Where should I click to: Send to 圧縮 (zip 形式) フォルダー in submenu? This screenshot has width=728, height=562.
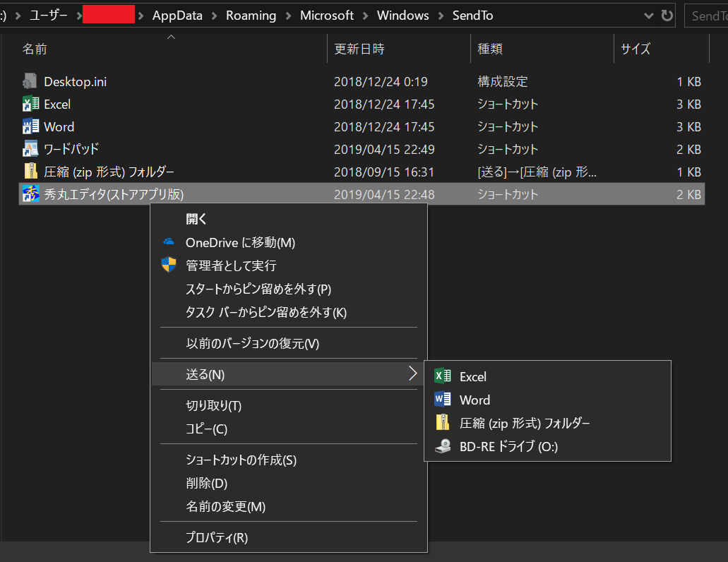pyautogui.click(x=548, y=422)
